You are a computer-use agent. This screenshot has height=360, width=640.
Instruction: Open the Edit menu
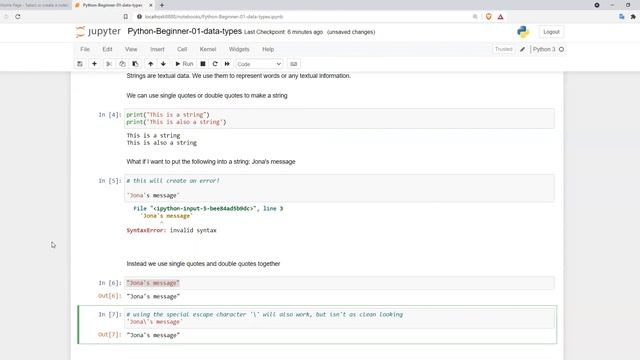(107, 49)
